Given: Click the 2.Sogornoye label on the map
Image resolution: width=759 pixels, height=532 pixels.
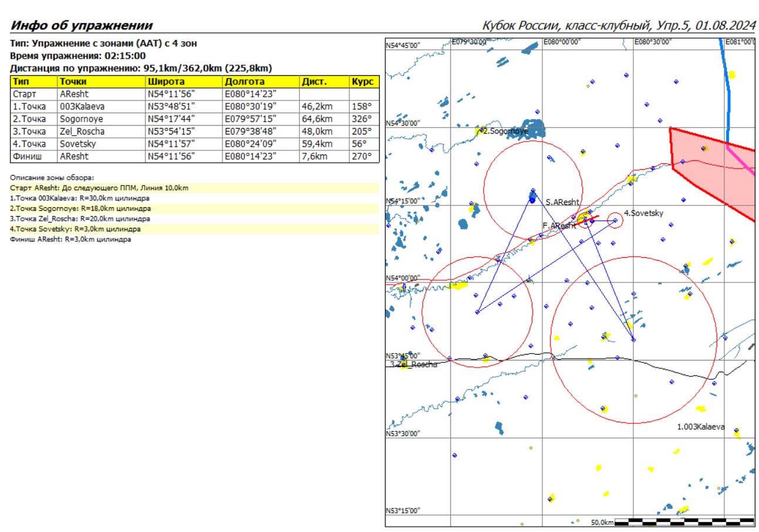Looking at the screenshot, I should click(x=505, y=132).
